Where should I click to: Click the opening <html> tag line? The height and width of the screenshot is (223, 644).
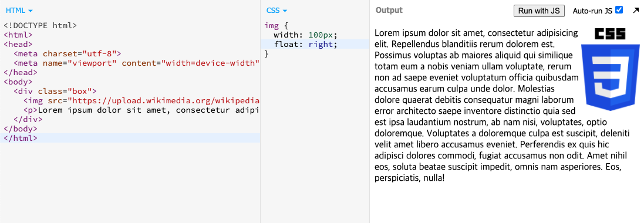tap(18, 35)
